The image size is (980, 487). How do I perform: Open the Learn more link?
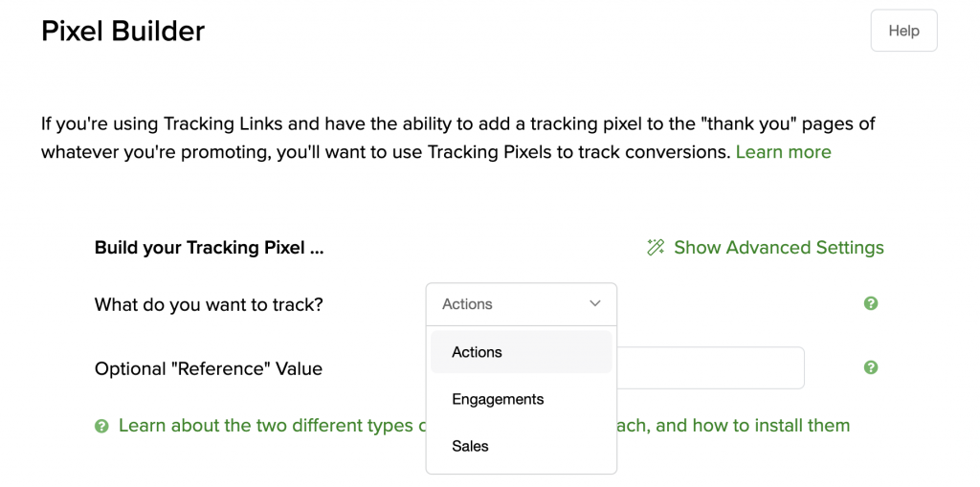coord(783,152)
